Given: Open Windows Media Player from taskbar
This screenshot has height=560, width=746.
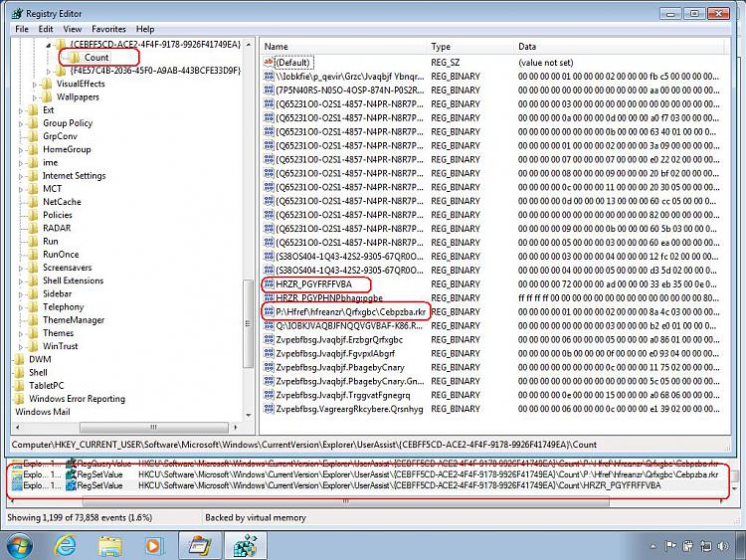Looking at the screenshot, I should 153,546.
